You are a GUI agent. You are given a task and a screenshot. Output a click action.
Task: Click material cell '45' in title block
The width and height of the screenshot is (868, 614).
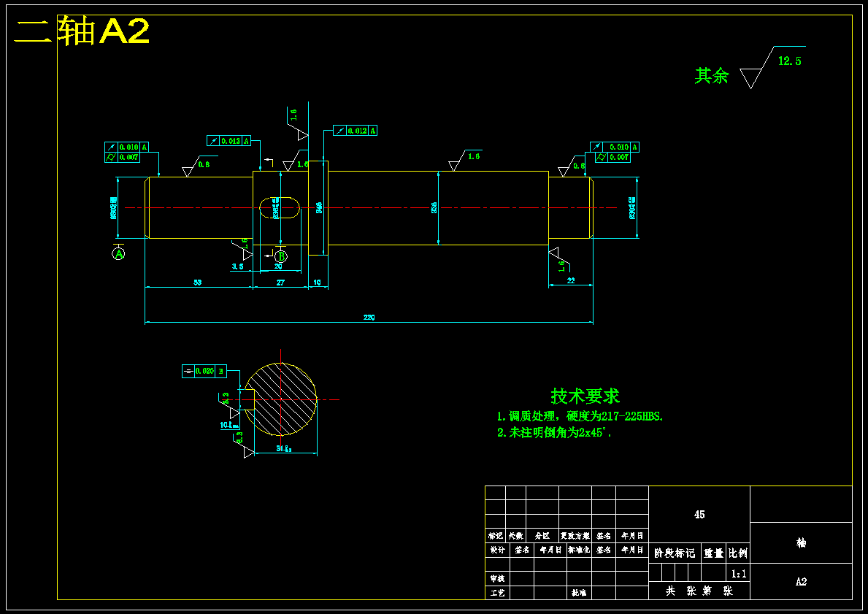tap(699, 515)
